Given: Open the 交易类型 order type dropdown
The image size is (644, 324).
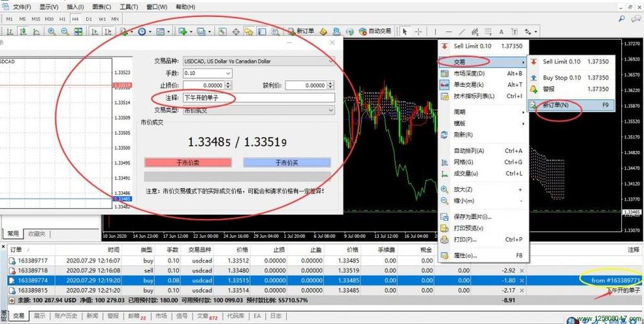Looking at the screenshot, I should click(259, 110).
